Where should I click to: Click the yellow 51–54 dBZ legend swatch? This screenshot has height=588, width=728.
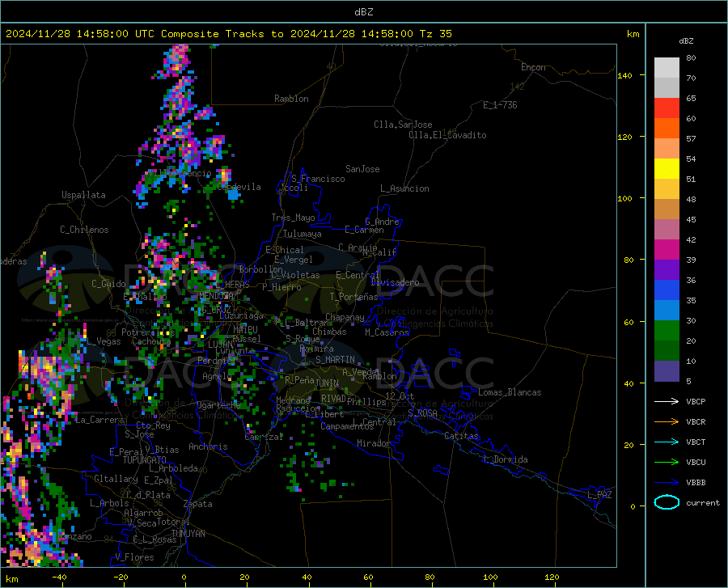click(667, 169)
